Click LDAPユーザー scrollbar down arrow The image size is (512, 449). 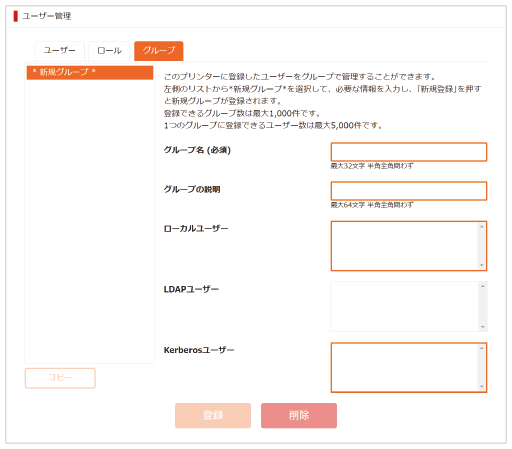click(x=483, y=327)
